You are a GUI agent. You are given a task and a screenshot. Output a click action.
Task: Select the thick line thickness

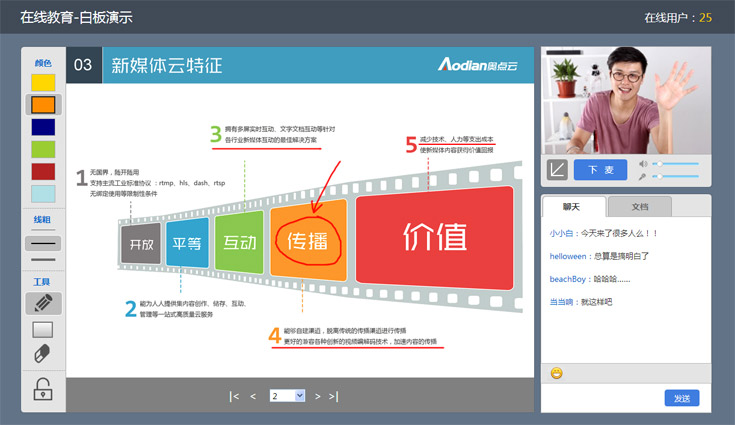pyautogui.click(x=43, y=259)
